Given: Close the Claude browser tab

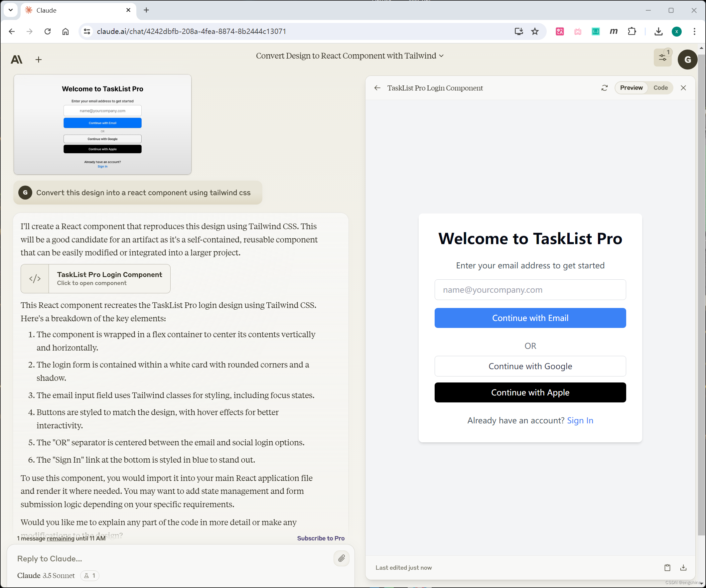Looking at the screenshot, I should tap(128, 10).
